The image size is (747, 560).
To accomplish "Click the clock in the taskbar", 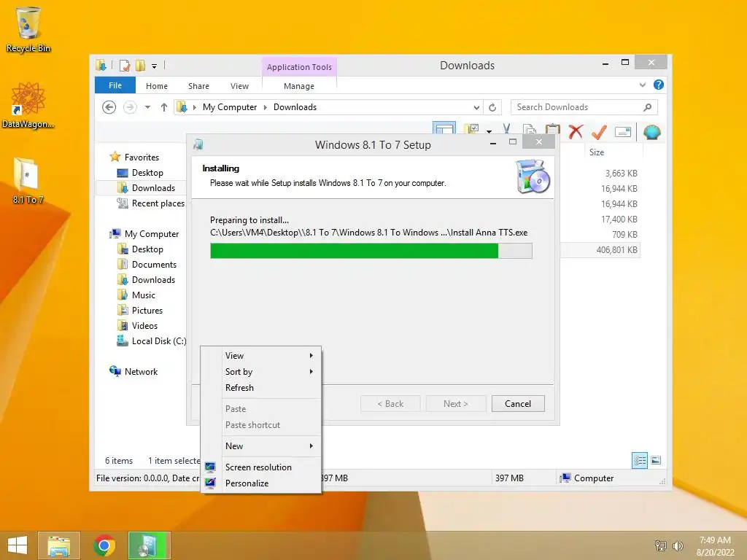I will point(715,545).
